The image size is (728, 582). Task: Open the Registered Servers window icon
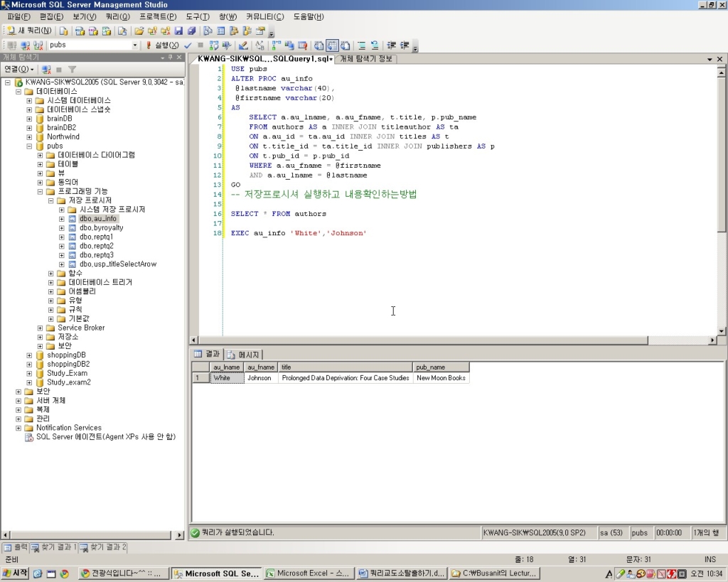coord(208,31)
